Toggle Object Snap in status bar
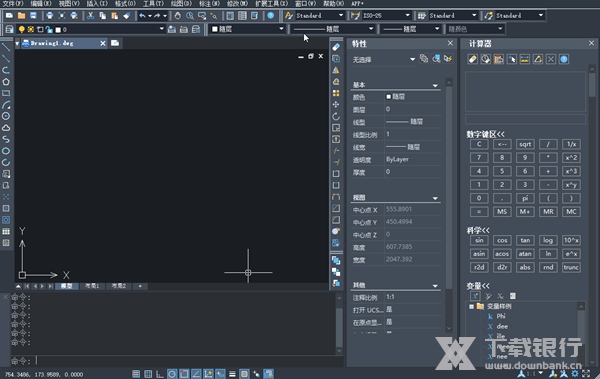Screen dimensions: 600x379 click(x=184, y=374)
